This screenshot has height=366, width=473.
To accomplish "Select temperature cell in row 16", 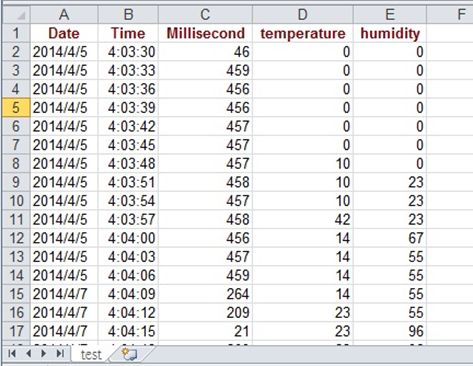I will [303, 313].
